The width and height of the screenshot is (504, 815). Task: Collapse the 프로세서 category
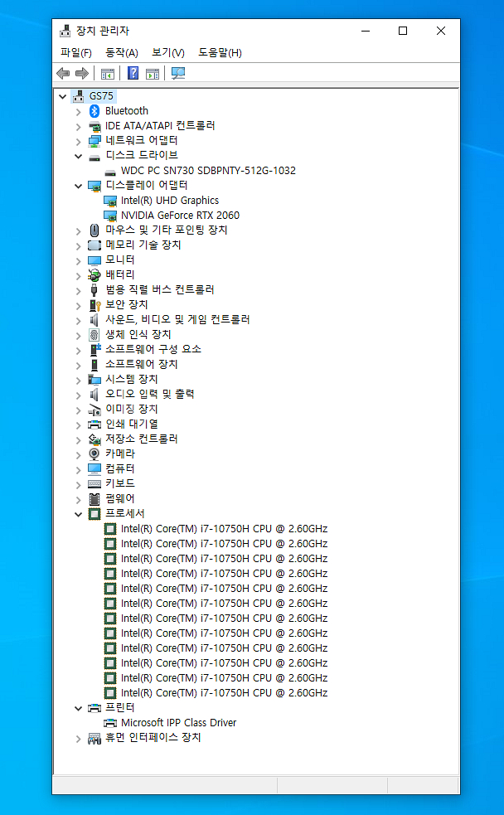click(x=79, y=514)
